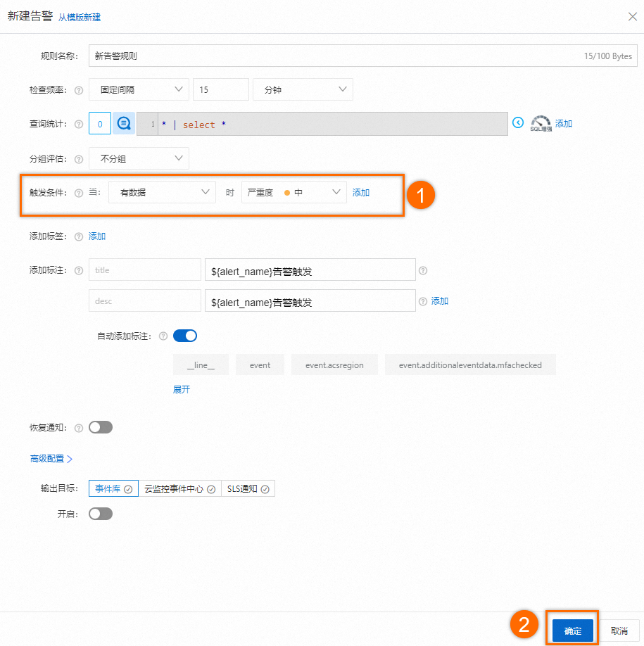
Task: Click the 从模版新建 link
Action: (x=80, y=18)
